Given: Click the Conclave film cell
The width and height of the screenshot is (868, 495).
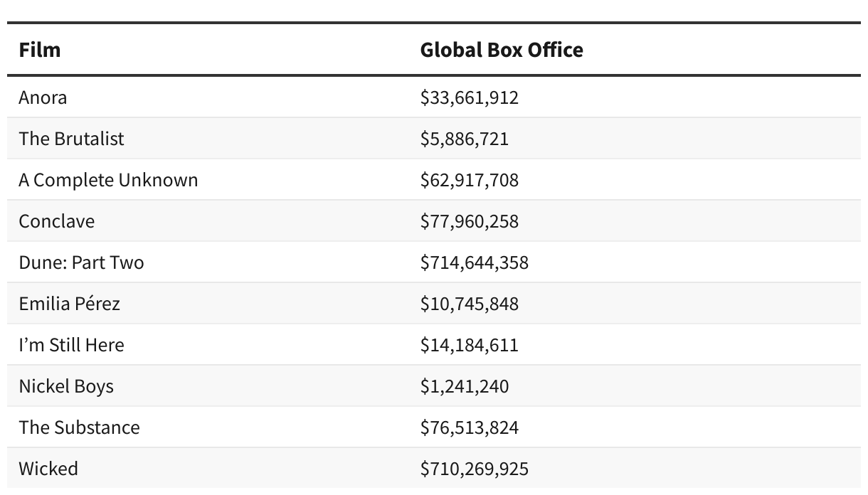Looking at the screenshot, I should coord(56,221).
